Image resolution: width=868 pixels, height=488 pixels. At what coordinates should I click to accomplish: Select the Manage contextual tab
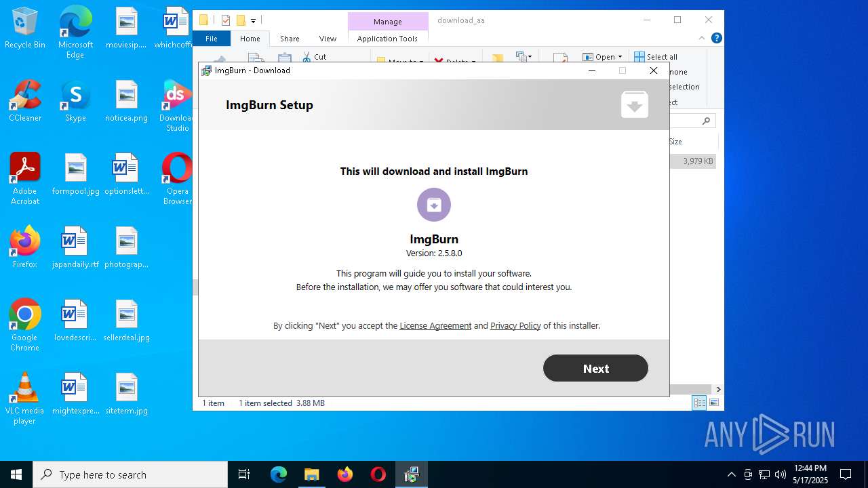coord(388,22)
